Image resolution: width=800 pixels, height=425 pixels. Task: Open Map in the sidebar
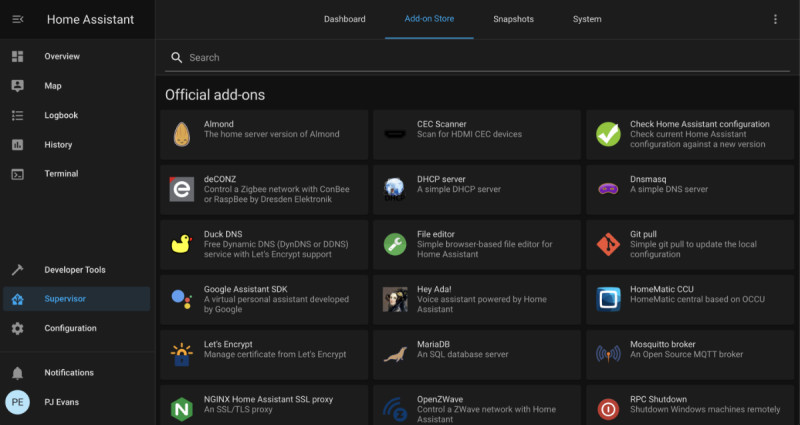[77, 86]
